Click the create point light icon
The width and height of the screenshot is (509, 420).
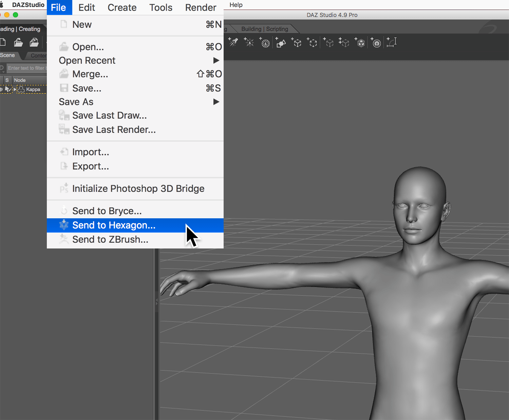(249, 43)
